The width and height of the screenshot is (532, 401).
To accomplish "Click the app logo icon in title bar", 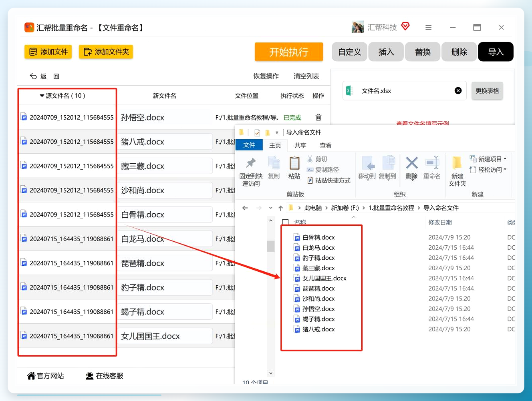I will (29, 27).
